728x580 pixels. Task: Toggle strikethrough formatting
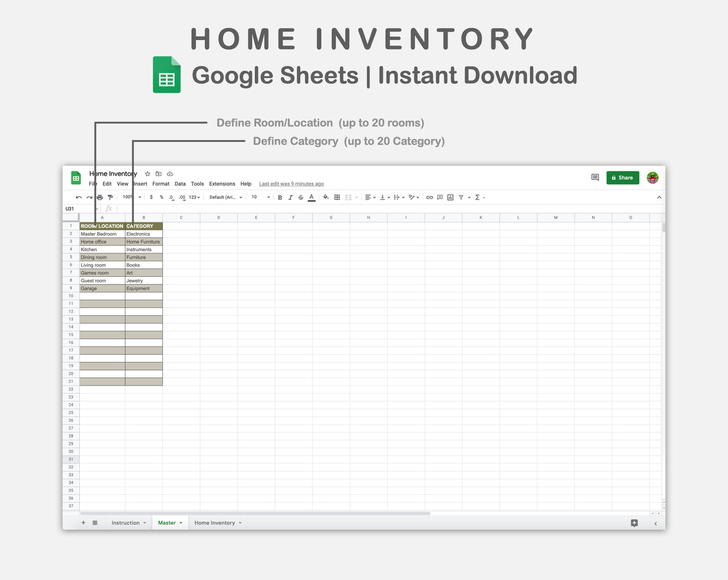click(x=300, y=197)
